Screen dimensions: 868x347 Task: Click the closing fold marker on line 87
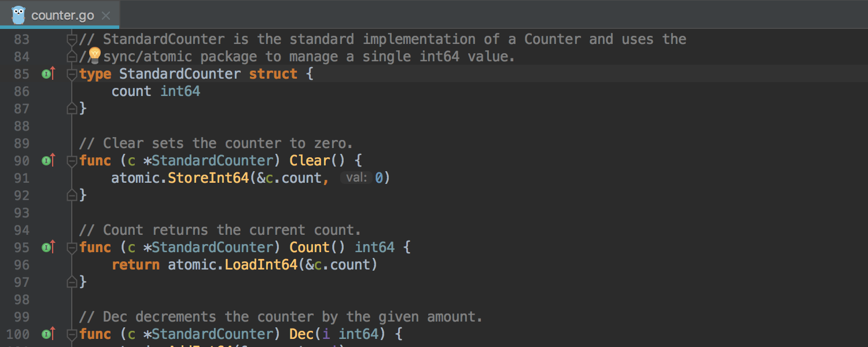[x=72, y=108]
